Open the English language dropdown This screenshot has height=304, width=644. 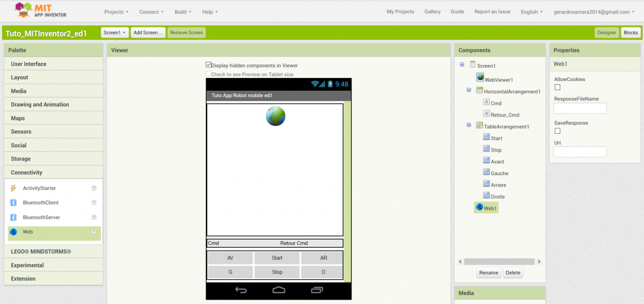pos(532,12)
